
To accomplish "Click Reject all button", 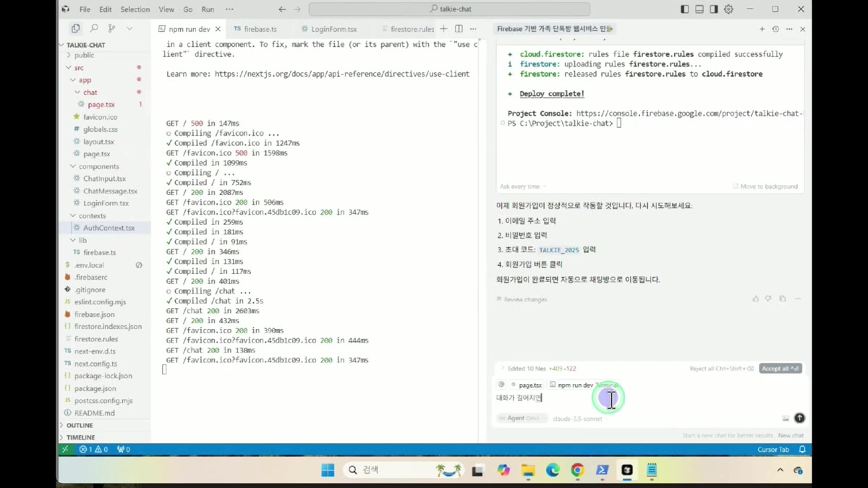I will 721,369.
